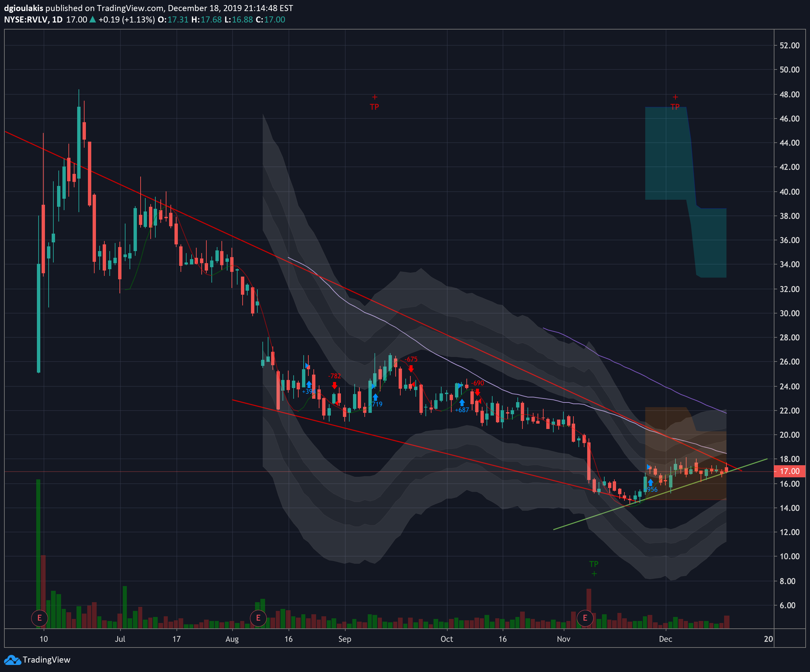
Task: Click the red down arrow below -690
Action: (477, 392)
